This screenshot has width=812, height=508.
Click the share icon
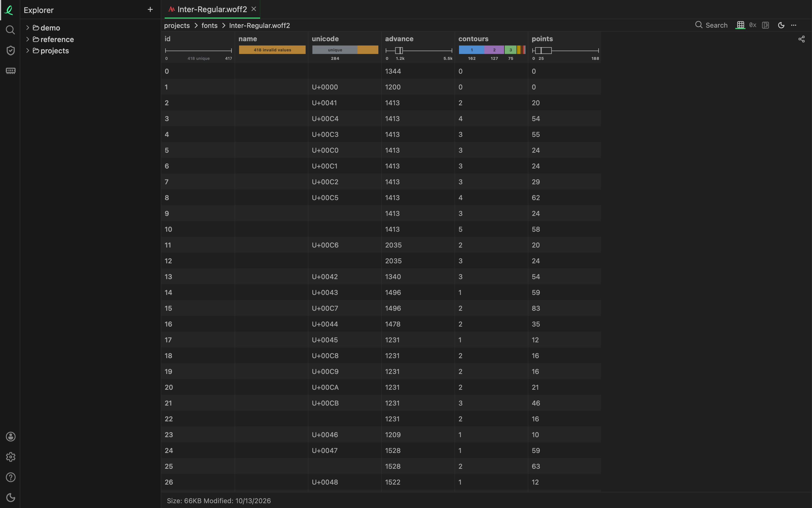click(x=801, y=39)
